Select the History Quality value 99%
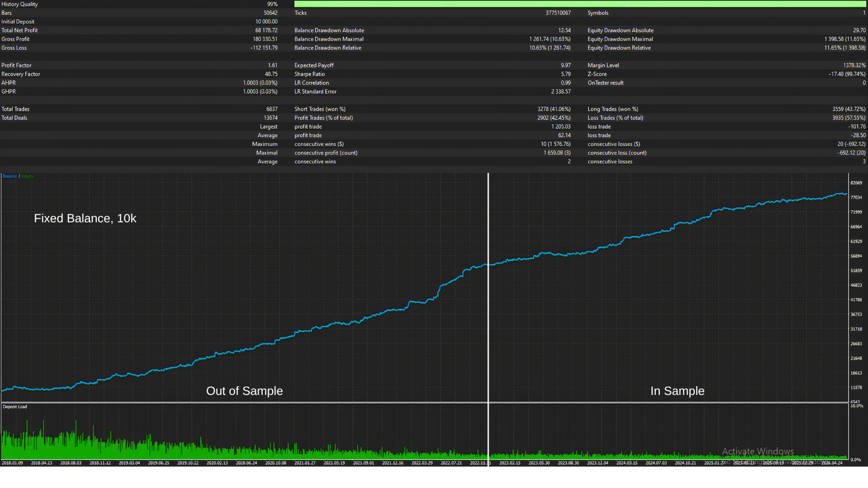Viewport: 868px width, 488px height. [272, 4]
